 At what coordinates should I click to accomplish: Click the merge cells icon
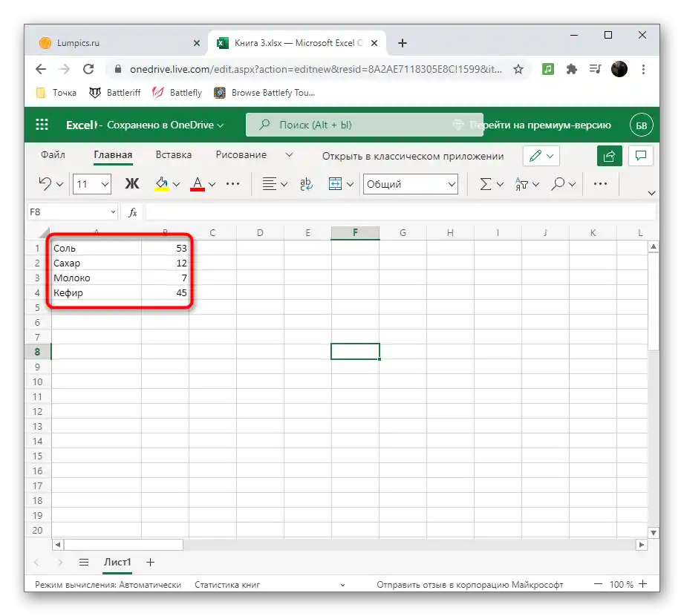pyautogui.click(x=335, y=184)
